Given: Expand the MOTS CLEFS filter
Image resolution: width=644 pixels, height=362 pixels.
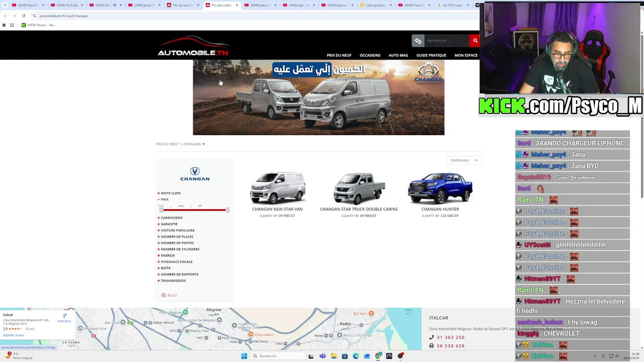Looking at the screenshot, I should 169,193.
